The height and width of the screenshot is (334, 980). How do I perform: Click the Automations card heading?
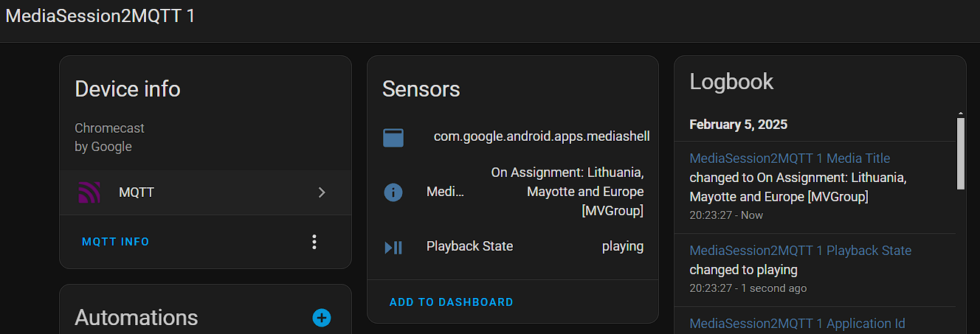click(137, 318)
